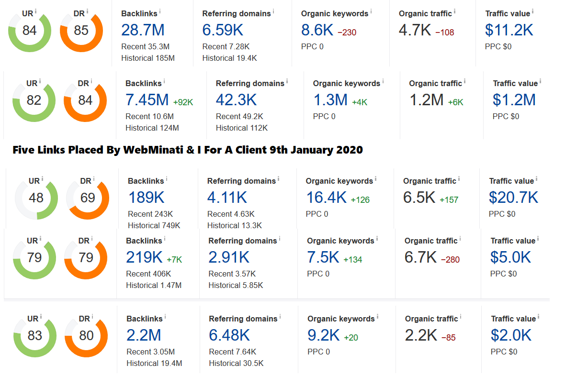Click the $20.7K traffic value figure
588x376 pixels.
click(x=513, y=198)
